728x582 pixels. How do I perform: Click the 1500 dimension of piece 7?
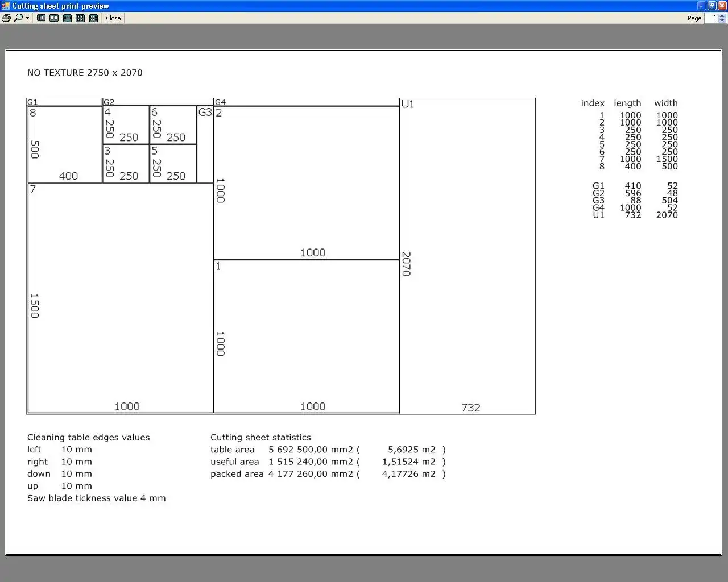(34, 306)
